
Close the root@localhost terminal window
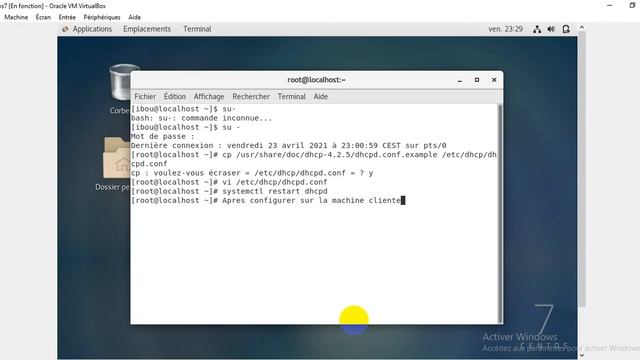pos(494,80)
